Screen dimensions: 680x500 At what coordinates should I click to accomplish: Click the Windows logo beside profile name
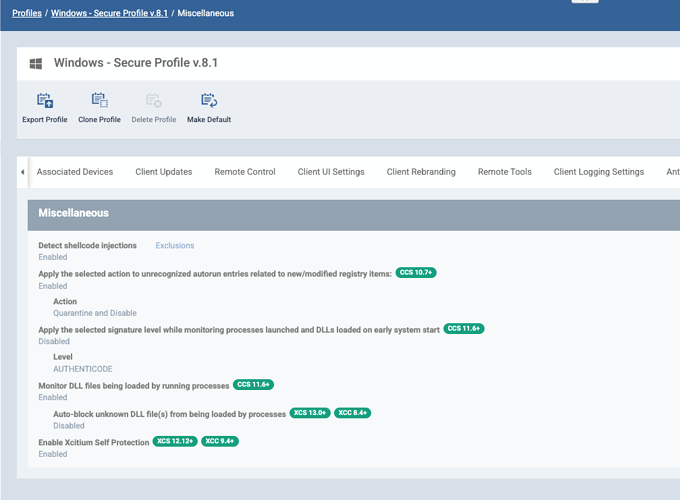click(36, 63)
